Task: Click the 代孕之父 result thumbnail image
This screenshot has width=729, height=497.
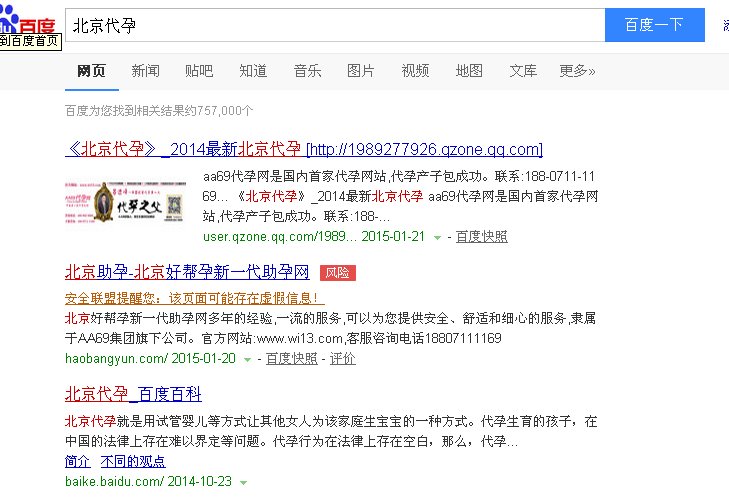Action: [126, 203]
